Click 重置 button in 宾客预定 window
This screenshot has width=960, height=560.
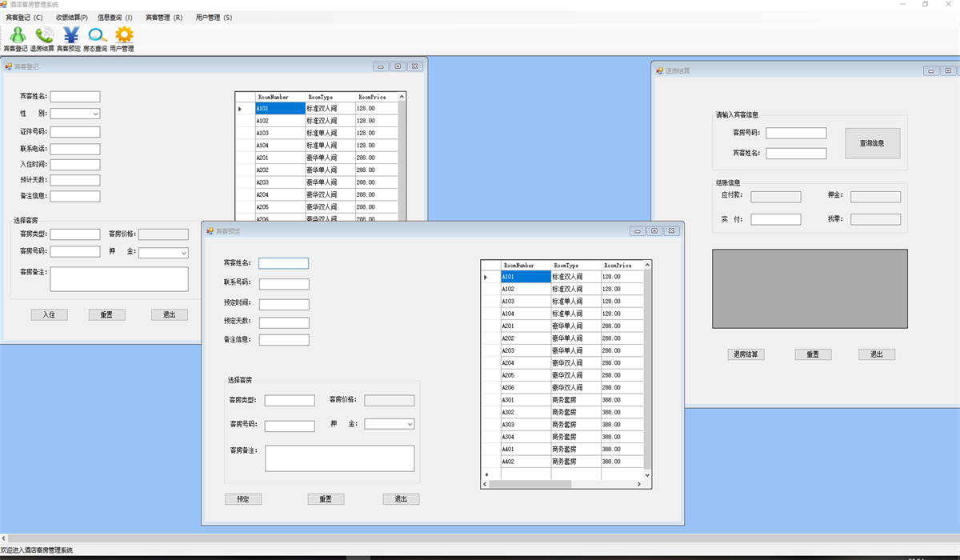[x=326, y=499]
